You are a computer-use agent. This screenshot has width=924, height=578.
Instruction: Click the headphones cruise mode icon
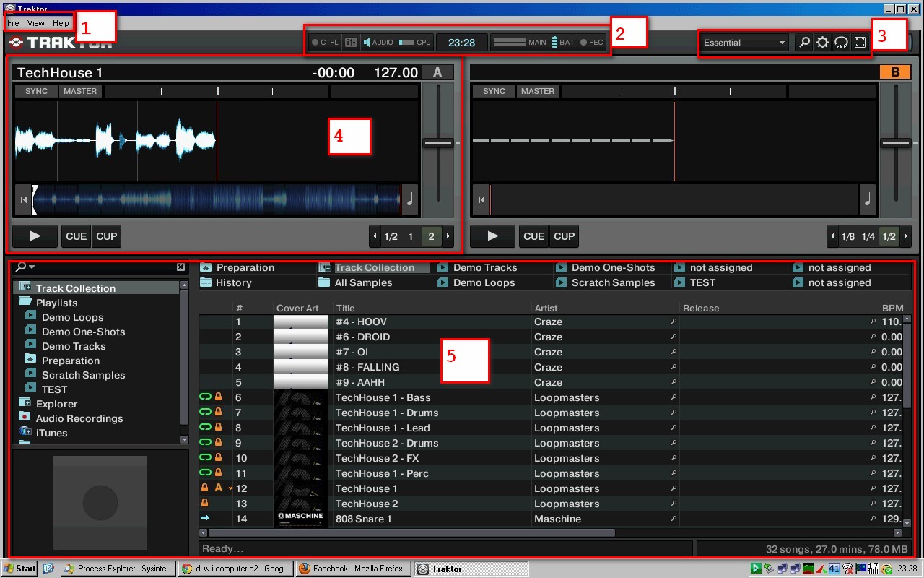(x=841, y=43)
